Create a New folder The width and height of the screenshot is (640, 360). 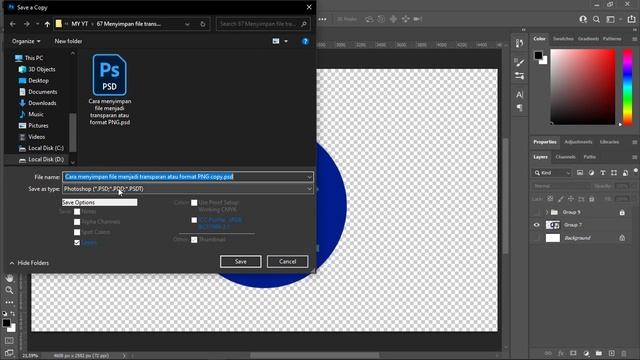(x=68, y=41)
